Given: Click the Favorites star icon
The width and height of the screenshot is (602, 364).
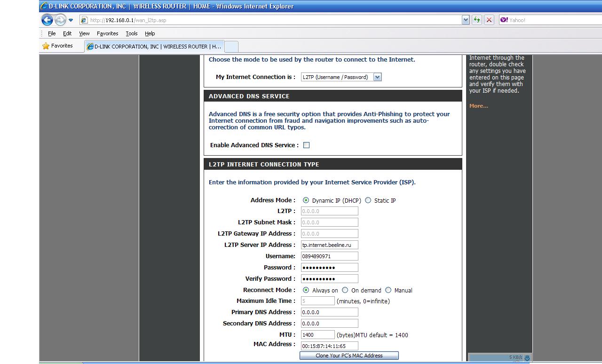Looking at the screenshot, I should (x=46, y=46).
